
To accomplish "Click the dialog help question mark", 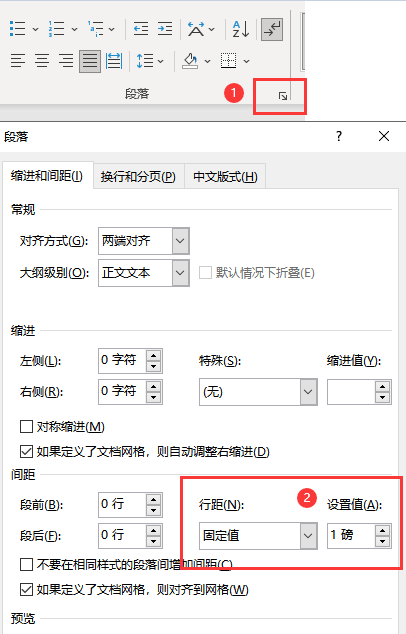I will [339, 136].
